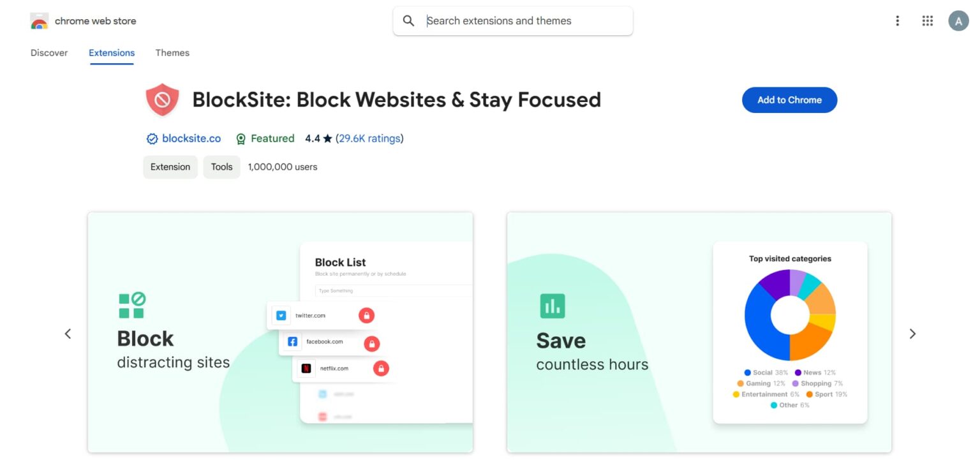Screen dimensions: 980x469
Task: Click the red lock beside twitter.com
Action: [366, 315]
